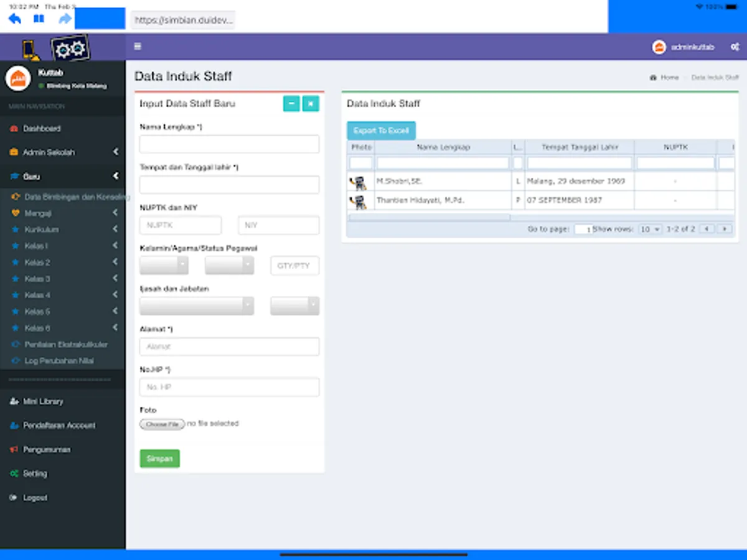This screenshot has width=747, height=560.
Task: Expand the Mengaji submenu
Action: (x=62, y=213)
